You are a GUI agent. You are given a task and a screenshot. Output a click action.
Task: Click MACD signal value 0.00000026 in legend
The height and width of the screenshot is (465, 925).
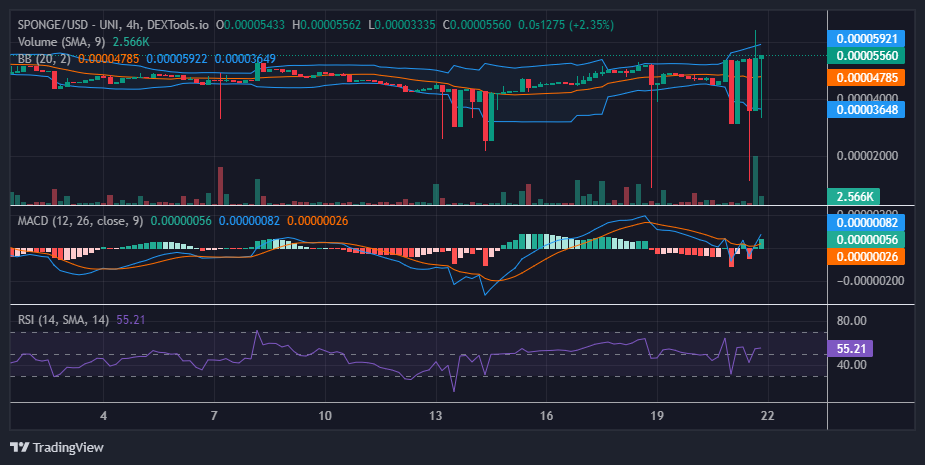pyautogui.click(x=317, y=221)
